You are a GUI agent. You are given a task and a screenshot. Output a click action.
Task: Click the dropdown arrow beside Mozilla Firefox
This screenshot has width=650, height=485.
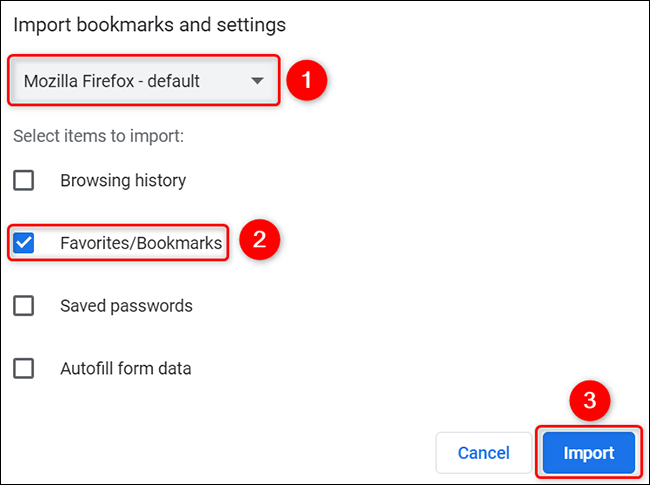[258, 81]
